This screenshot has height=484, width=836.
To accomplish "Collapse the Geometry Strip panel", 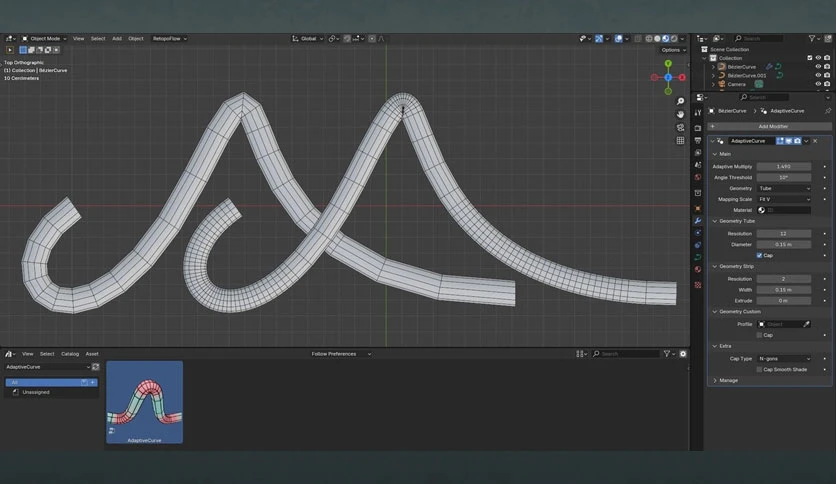I will point(734,266).
